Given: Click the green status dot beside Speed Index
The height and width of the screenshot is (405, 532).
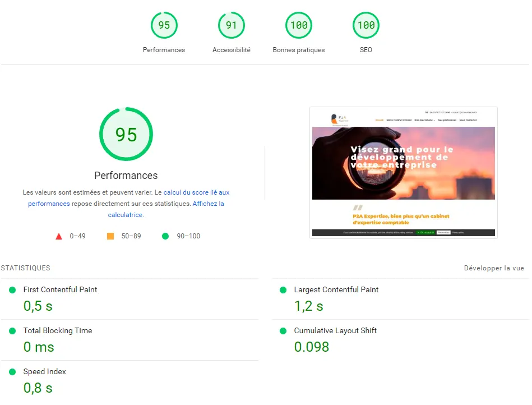Looking at the screenshot, I should coord(12,372).
